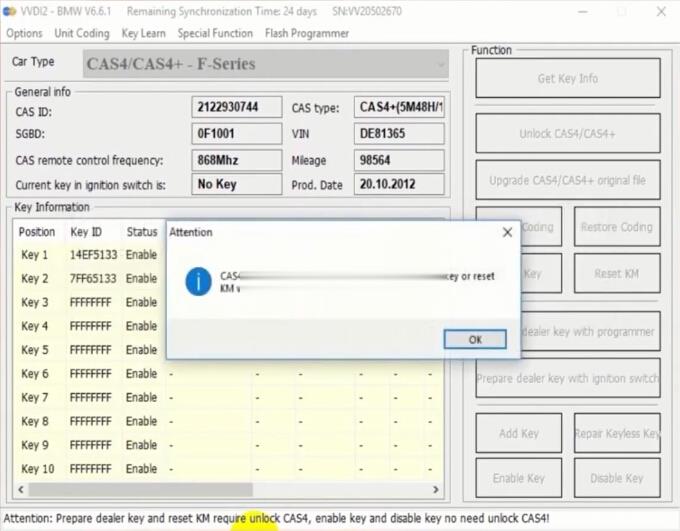Click Upgrade CAS4/CAS4+ original file button

pos(568,180)
